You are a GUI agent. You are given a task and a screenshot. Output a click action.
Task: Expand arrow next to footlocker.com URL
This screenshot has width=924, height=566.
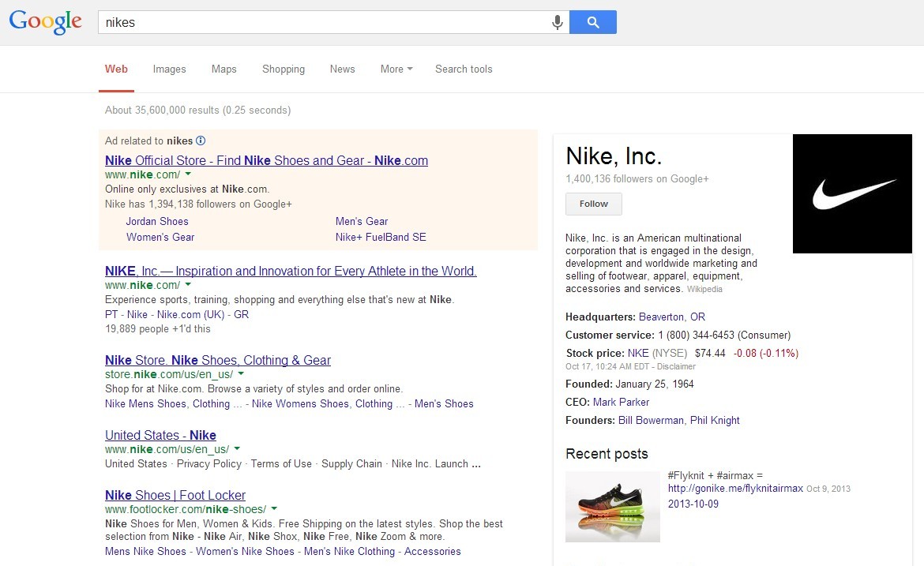tap(274, 509)
